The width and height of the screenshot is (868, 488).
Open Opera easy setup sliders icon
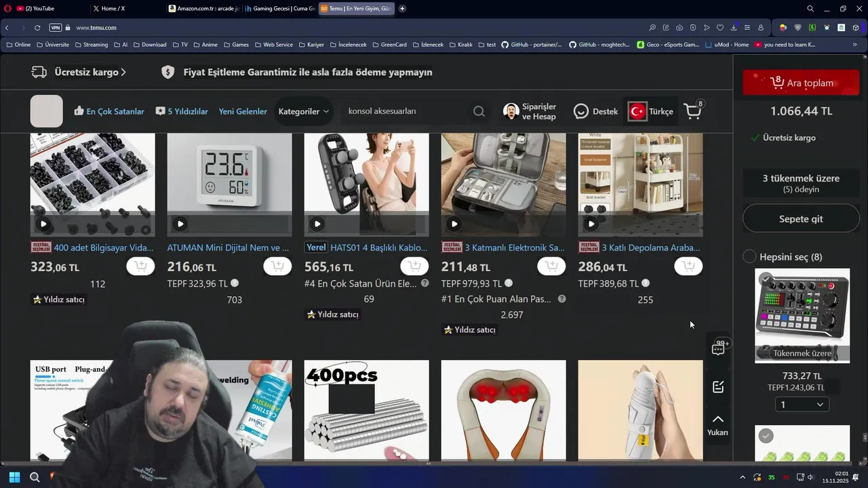coord(747,28)
